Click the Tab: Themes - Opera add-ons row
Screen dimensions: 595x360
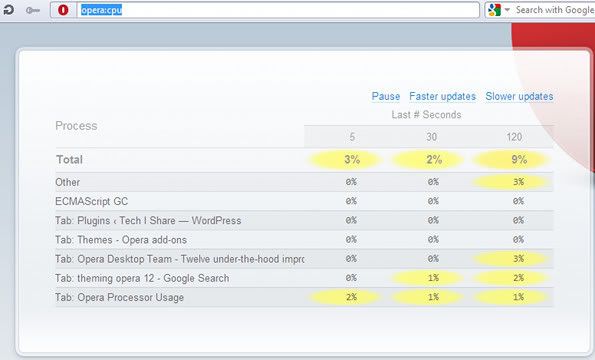pyautogui.click(x=304, y=240)
